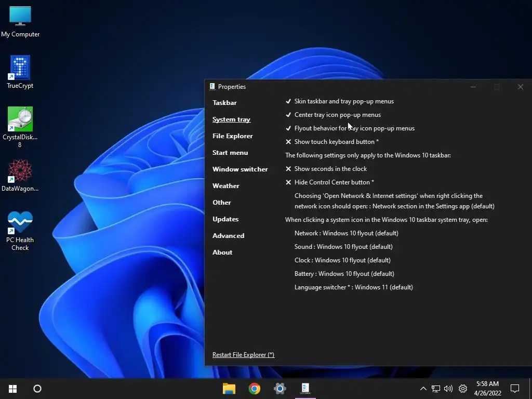Click the Properties window title icon
The height and width of the screenshot is (399, 532).
(x=212, y=87)
